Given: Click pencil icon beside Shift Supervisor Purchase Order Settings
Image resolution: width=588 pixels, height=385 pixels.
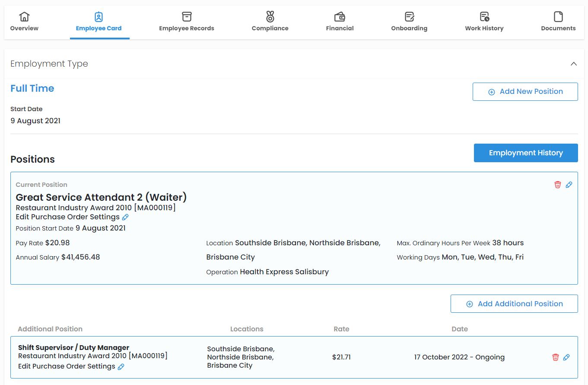Looking at the screenshot, I should (x=121, y=367).
